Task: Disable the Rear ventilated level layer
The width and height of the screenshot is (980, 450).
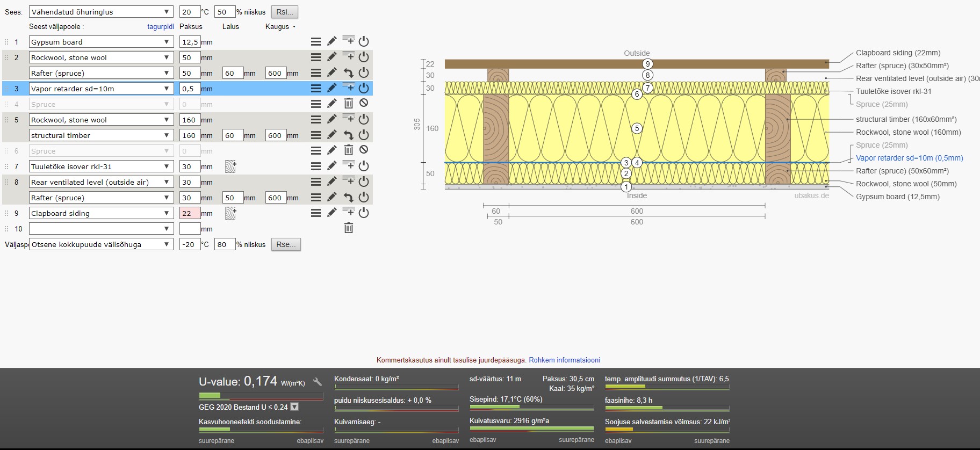Action: (364, 182)
